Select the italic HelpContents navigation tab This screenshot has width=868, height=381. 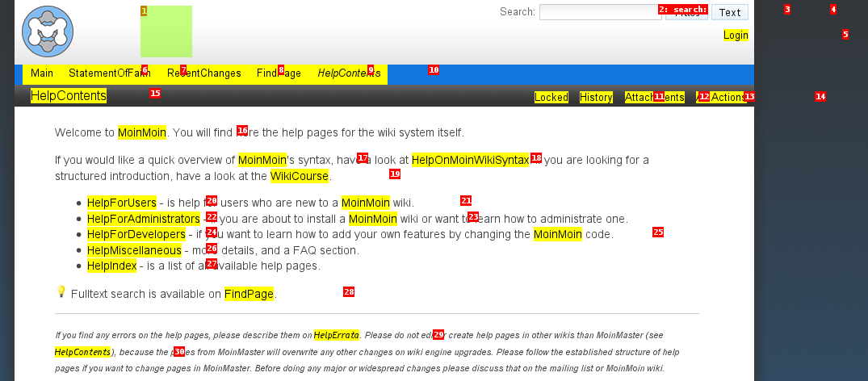click(x=350, y=73)
